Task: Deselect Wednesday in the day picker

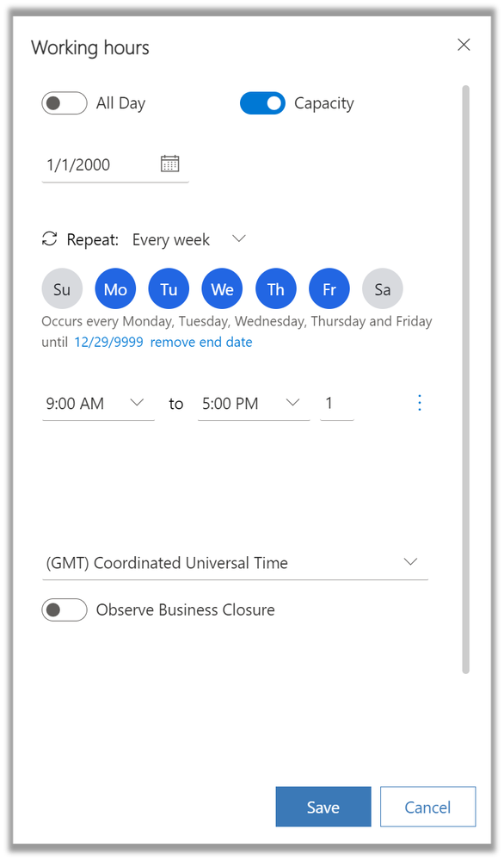Action: coord(223,289)
